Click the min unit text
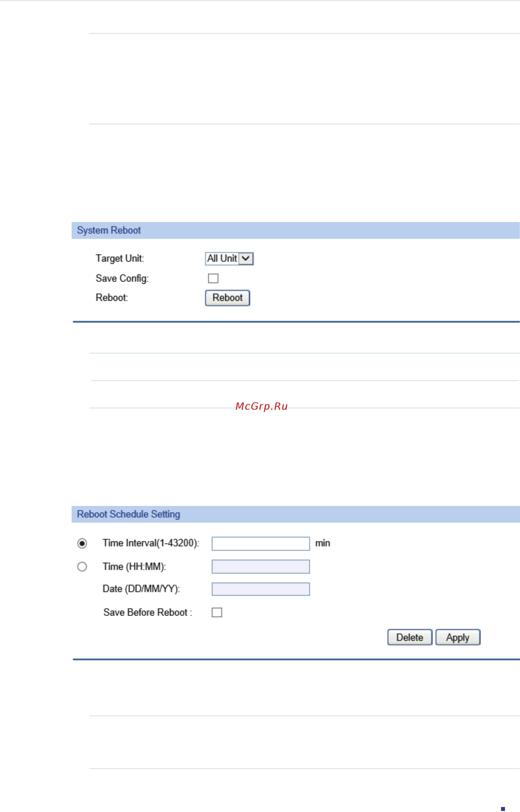Screen dimensions: 520x812 click(x=323, y=543)
